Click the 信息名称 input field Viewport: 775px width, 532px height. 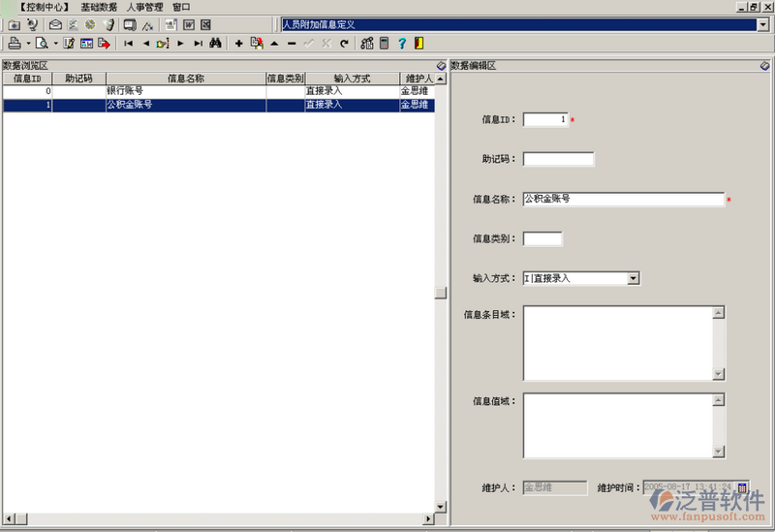(623, 199)
